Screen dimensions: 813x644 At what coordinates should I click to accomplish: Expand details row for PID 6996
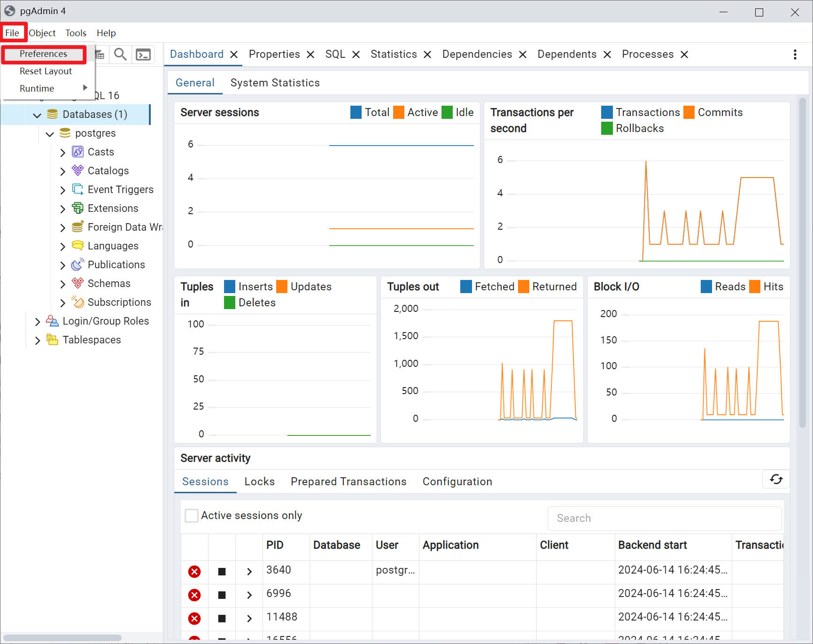coord(249,595)
